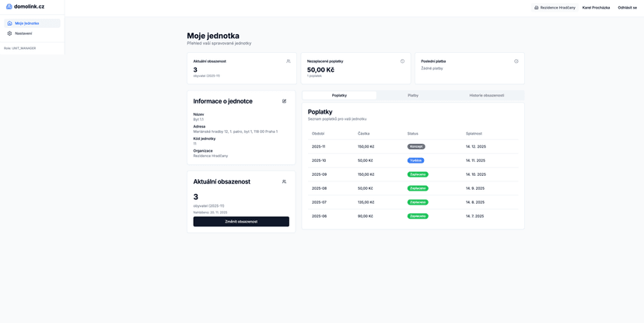Viewport: 644px width, 323px height.
Task: Click the Koncept status badge for 2025-11
Action: click(416, 146)
